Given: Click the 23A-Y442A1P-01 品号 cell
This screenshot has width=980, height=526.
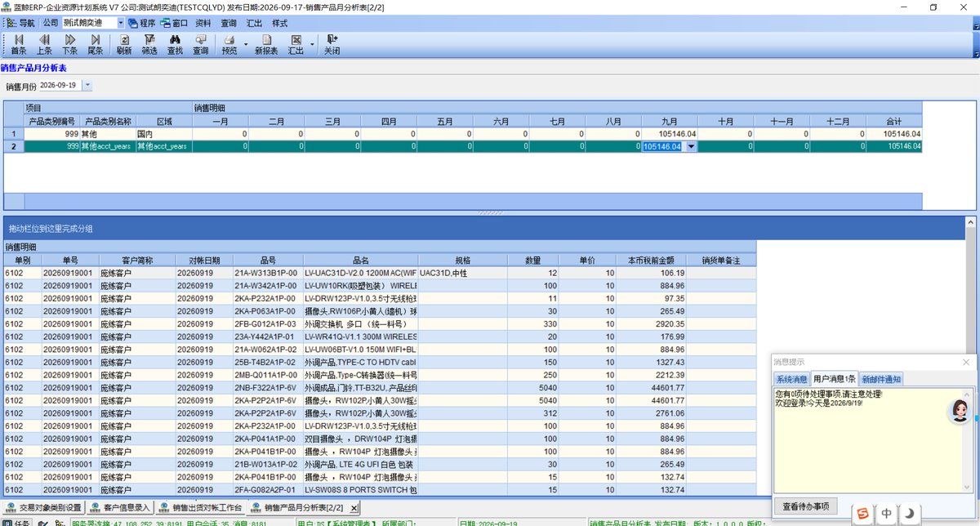Looking at the screenshot, I should 266,337.
